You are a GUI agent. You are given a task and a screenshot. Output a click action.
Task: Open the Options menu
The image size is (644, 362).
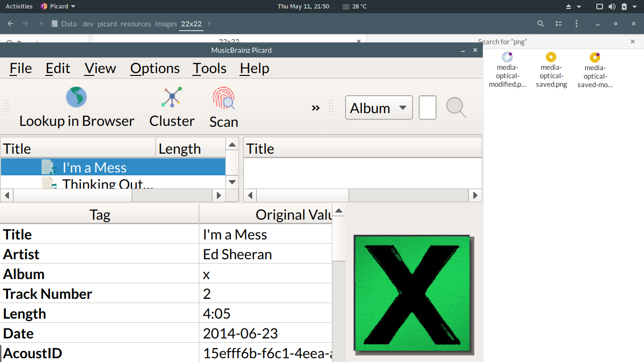(x=155, y=68)
